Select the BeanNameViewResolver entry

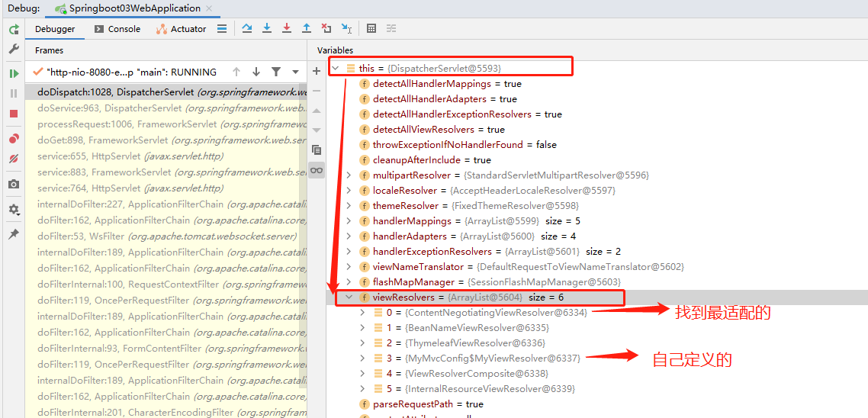(x=469, y=328)
